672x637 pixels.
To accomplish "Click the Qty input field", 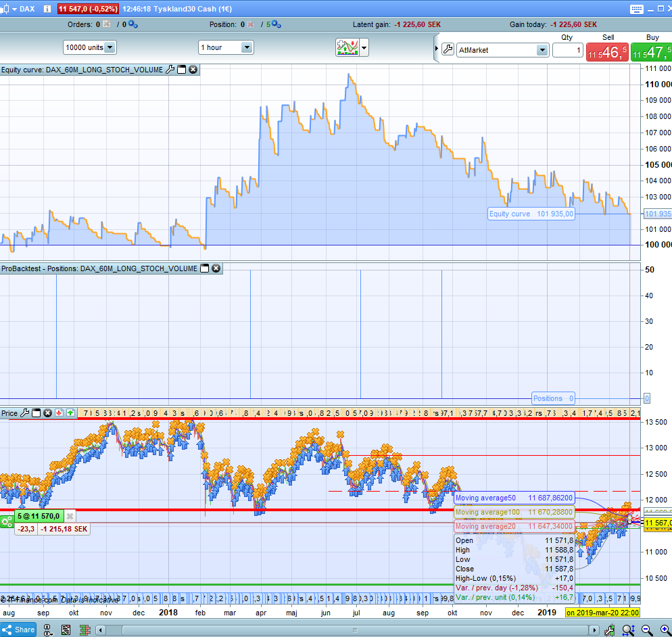I will click(x=567, y=50).
